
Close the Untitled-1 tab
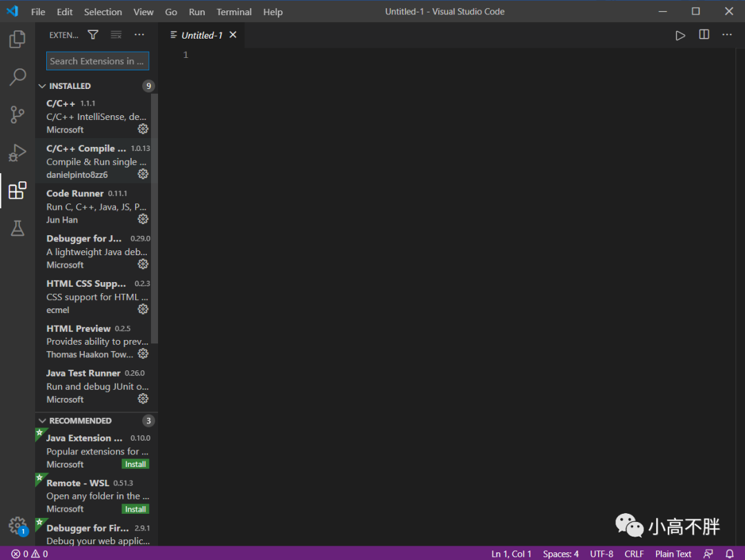click(233, 34)
